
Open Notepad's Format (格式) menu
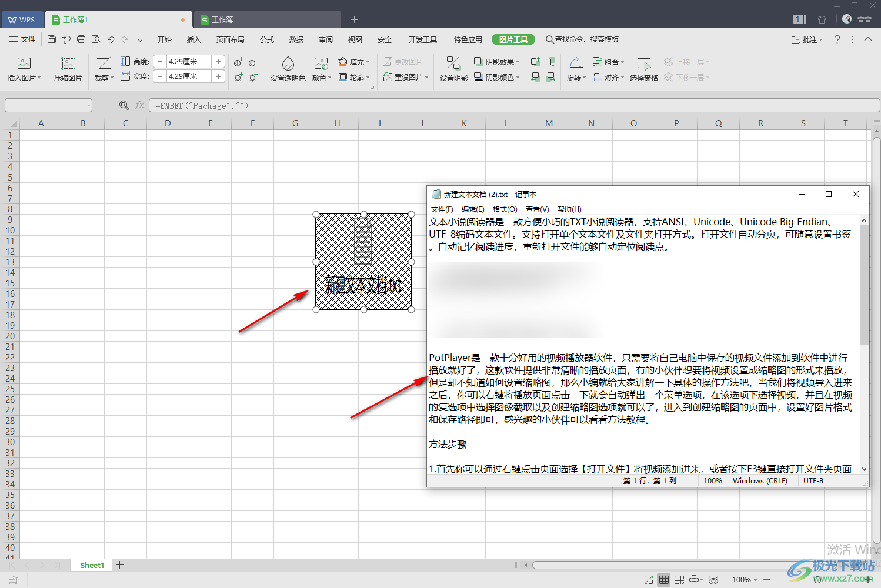505,209
